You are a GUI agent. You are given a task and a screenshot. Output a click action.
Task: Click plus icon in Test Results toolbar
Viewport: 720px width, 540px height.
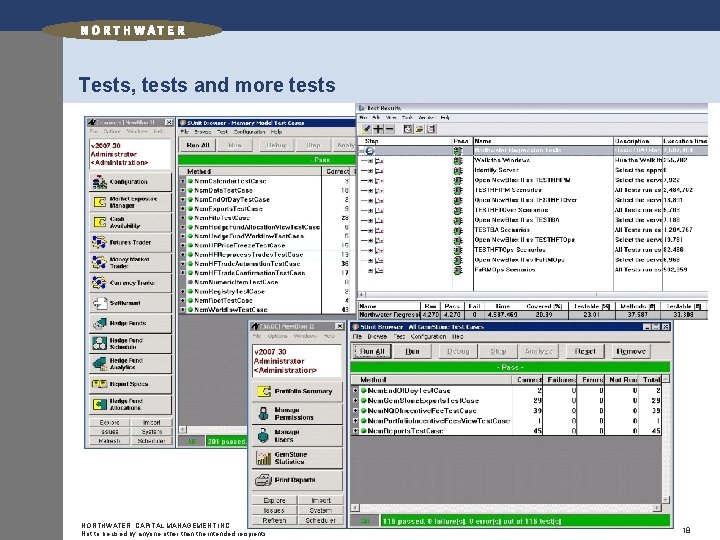click(x=378, y=129)
